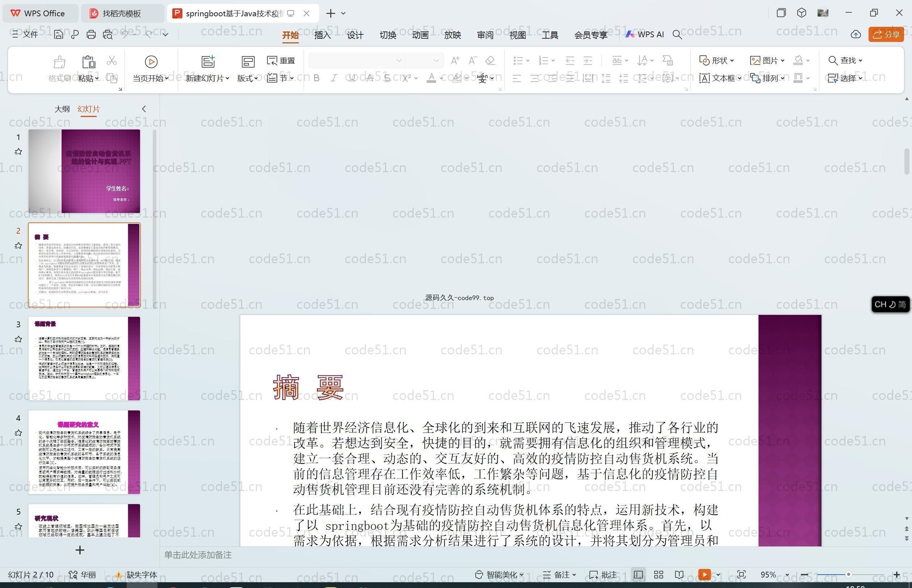Screen dimensions: 912x588
Task: Click the Redo arrow icon
Action: tap(149, 34)
